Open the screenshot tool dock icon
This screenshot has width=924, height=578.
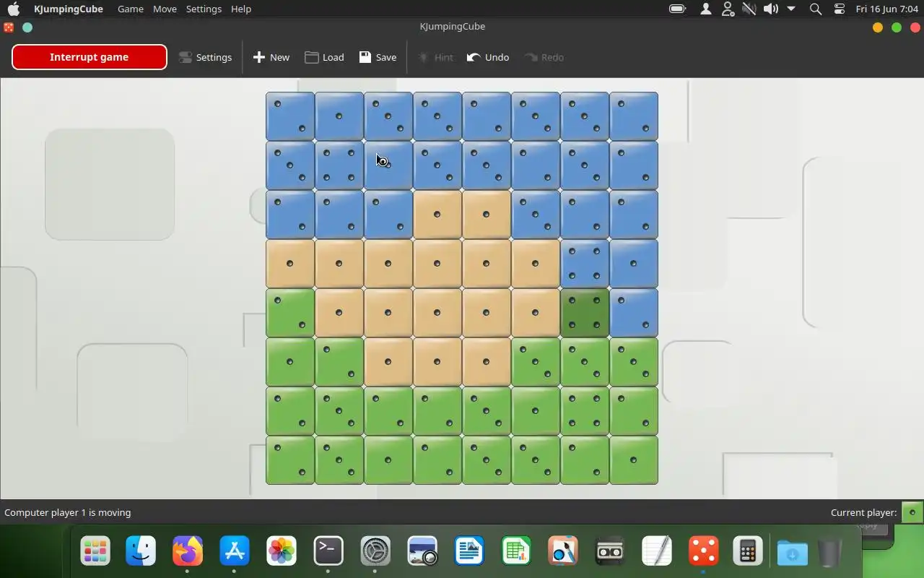[422, 552]
